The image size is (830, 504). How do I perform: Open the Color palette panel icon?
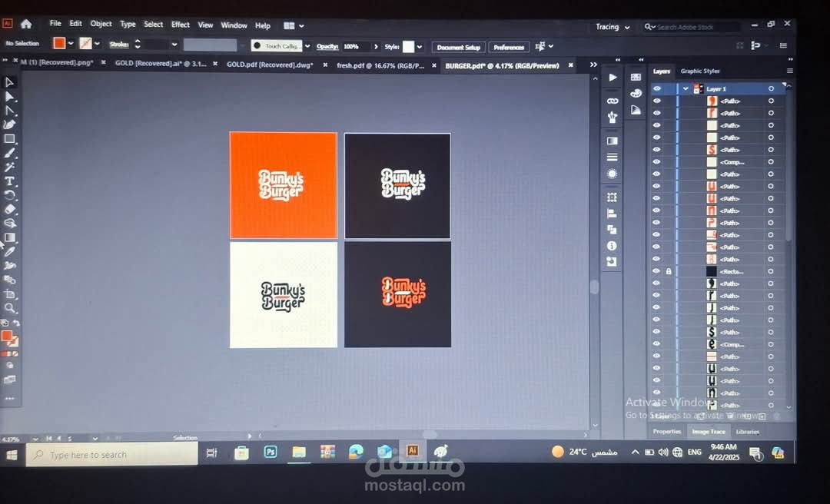click(636, 93)
